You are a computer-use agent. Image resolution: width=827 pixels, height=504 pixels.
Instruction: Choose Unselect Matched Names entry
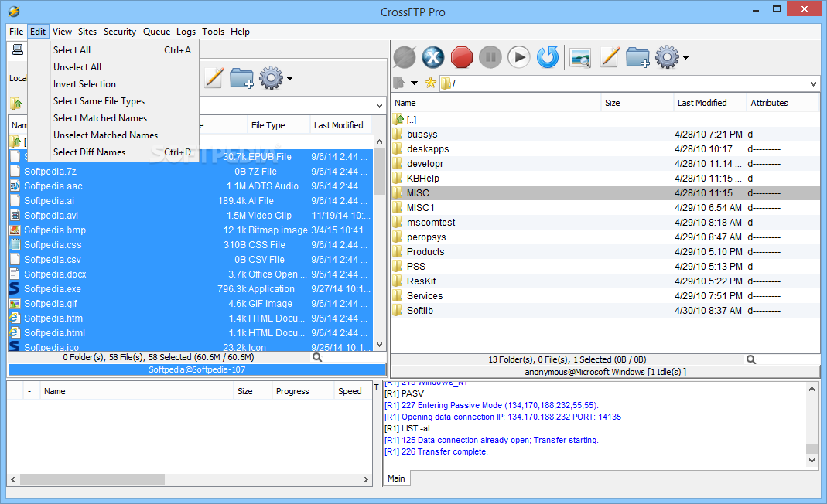tap(114, 135)
